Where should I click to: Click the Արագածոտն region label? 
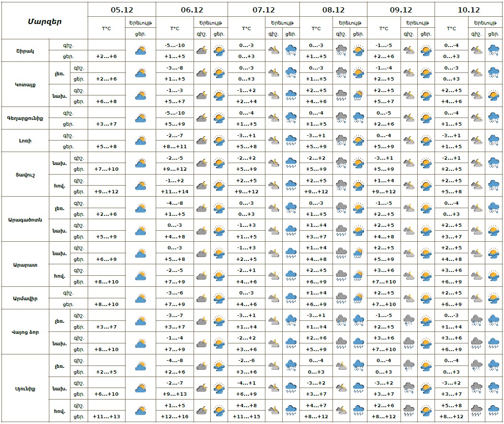coord(24,220)
